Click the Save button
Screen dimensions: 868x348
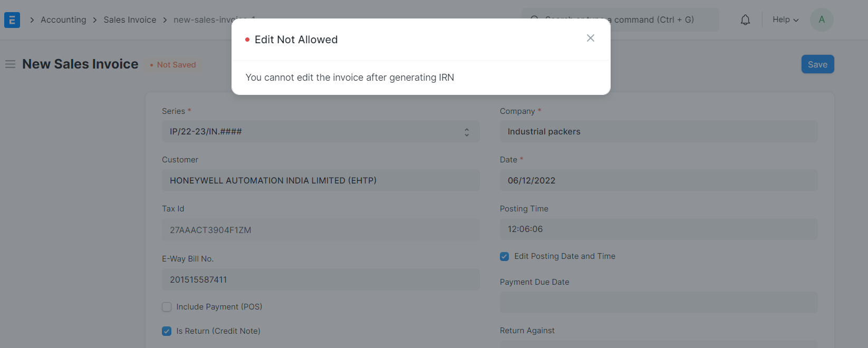[818, 64]
